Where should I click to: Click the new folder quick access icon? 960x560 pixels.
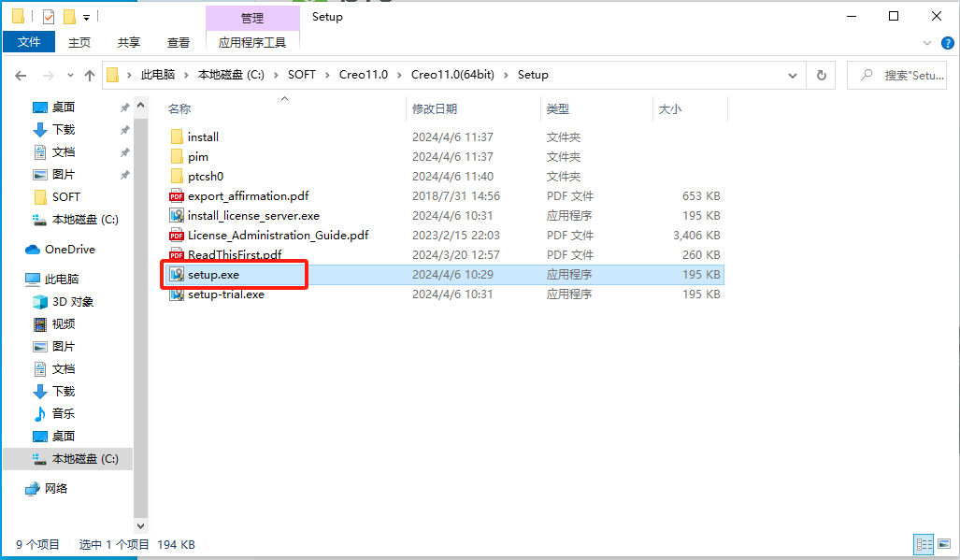coord(70,17)
